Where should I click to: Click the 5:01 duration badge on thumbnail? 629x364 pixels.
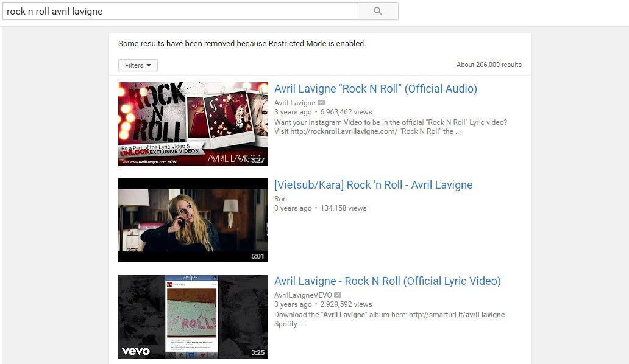(258, 256)
